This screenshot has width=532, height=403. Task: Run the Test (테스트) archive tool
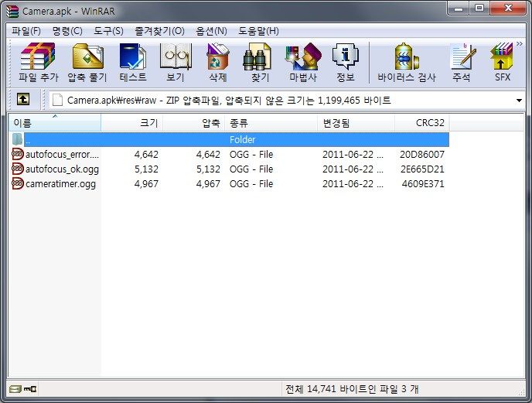tap(133, 63)
